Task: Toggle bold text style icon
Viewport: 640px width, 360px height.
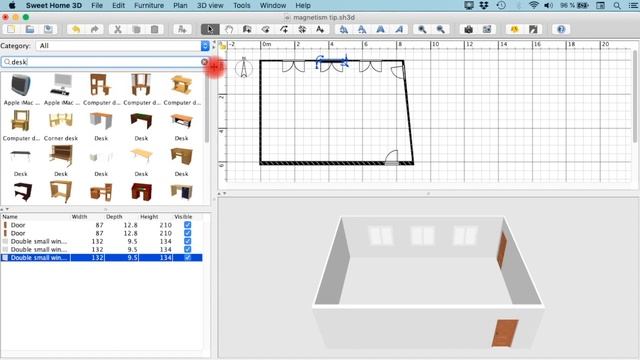Action: coord(380,29)
